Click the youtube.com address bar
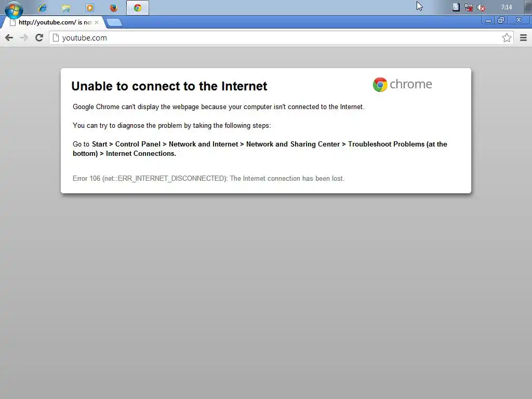This screenshot has height=399, width=532. [x=282, y=37]
